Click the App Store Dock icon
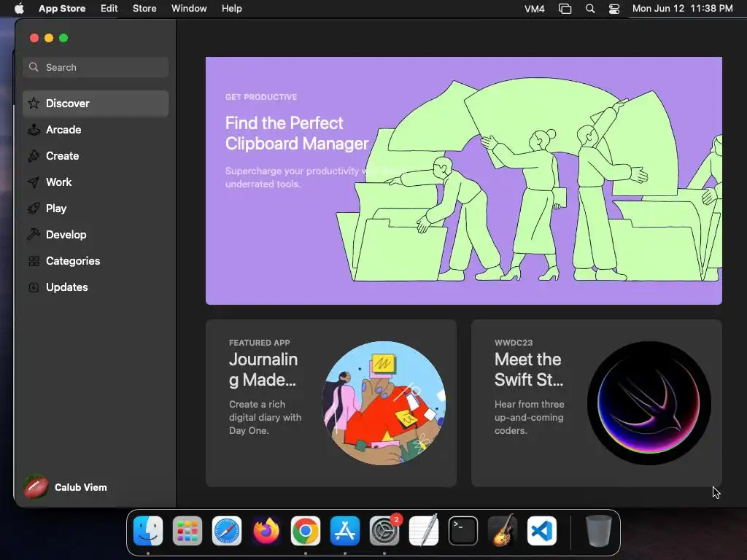Image resolution: width=747 pixels, height=560 pixels. pos(345,531)
